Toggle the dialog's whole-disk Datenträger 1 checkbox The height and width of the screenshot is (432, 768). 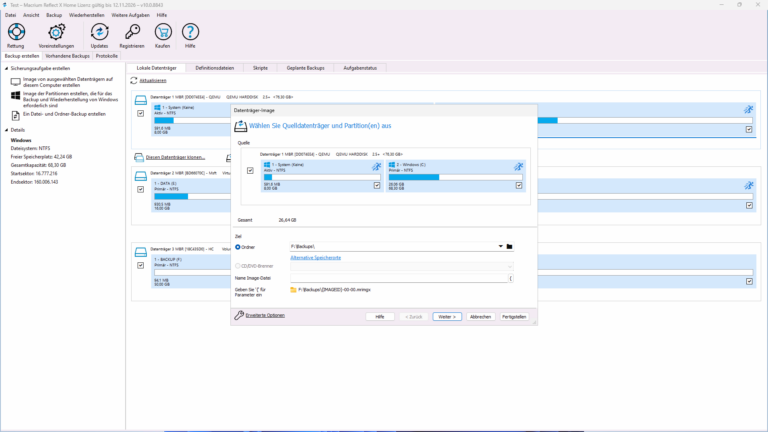pos(250,170)
